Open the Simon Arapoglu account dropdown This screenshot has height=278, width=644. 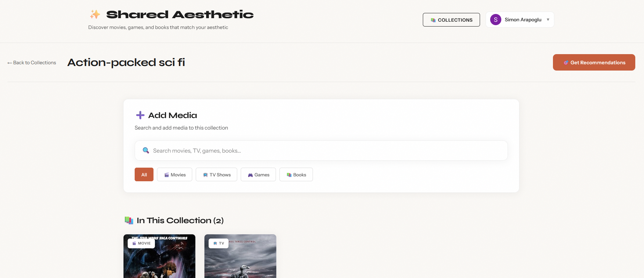click(520, 20)
